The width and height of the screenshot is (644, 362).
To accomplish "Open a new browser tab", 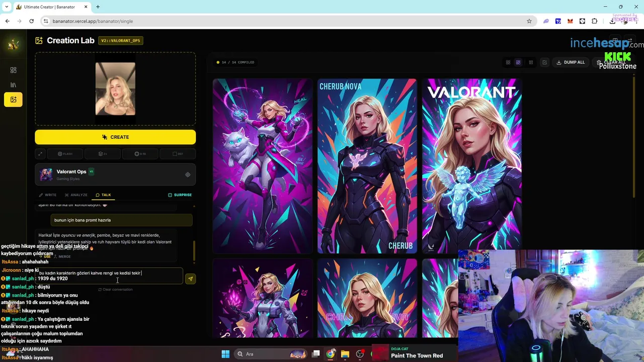I will point(98,7).
